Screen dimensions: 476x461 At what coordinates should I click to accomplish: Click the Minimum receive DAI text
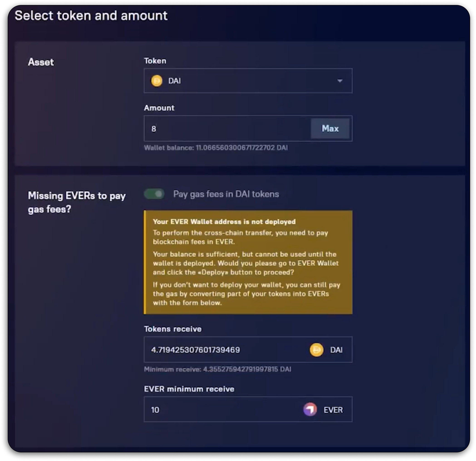click(218, 369)
